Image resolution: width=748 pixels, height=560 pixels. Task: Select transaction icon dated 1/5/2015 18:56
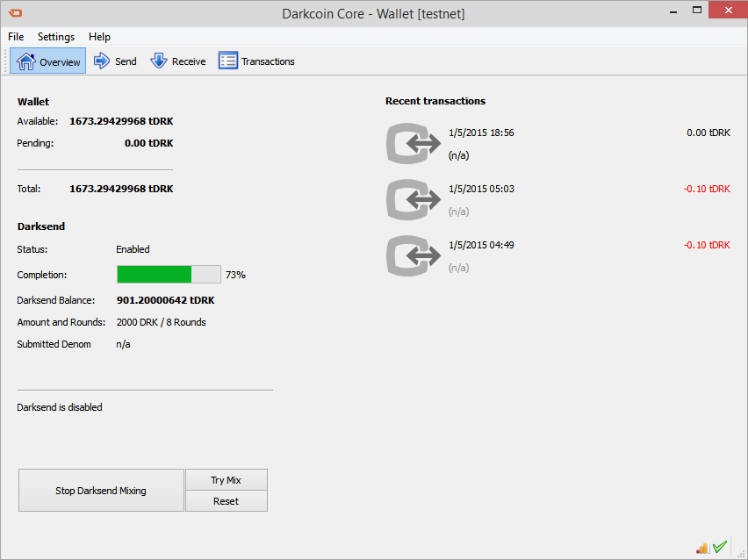[x=414, y=144]
